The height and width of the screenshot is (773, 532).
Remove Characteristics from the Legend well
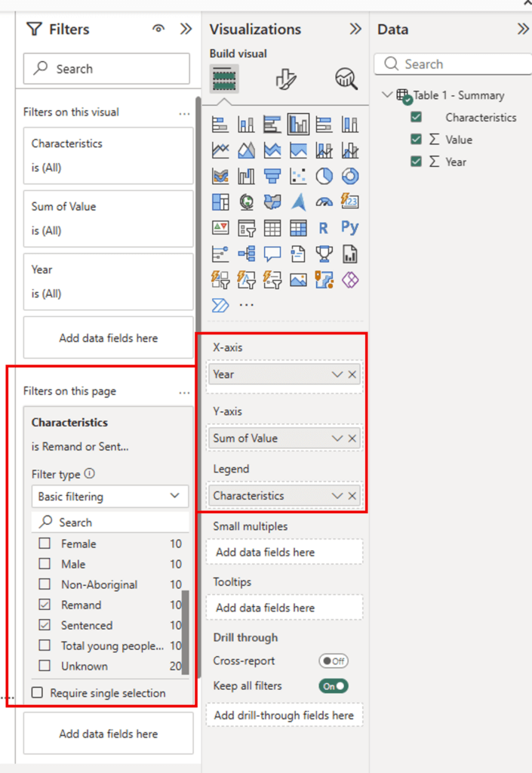tap(352, 496)
